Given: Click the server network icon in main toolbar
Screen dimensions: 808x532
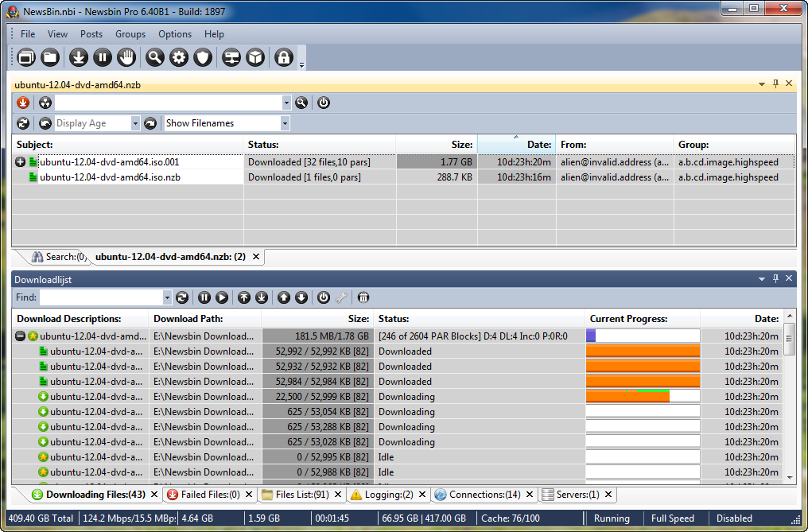Looking at the screenshot, I should pos(231,57).
